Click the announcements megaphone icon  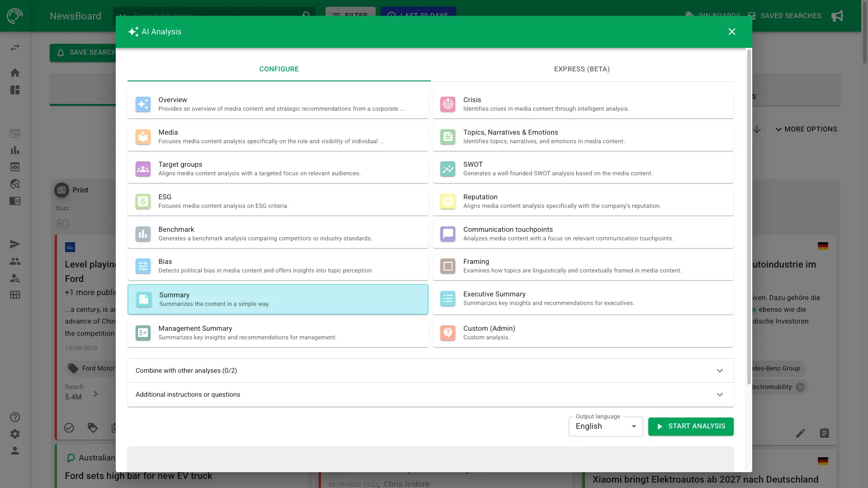[x=837, y=16]
